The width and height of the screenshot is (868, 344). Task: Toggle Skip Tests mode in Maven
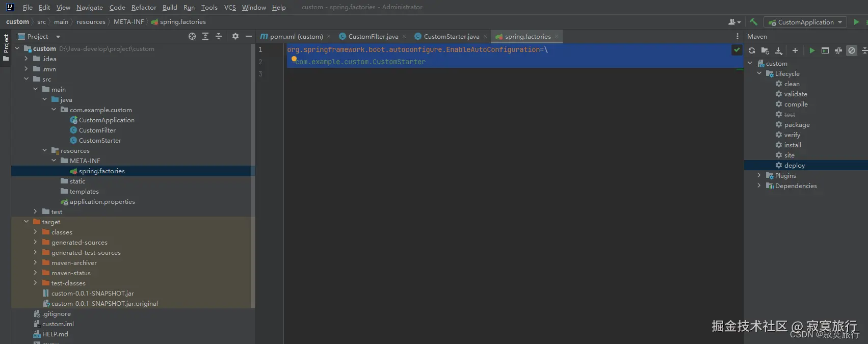pyautogui.click(x=852, y=50)
